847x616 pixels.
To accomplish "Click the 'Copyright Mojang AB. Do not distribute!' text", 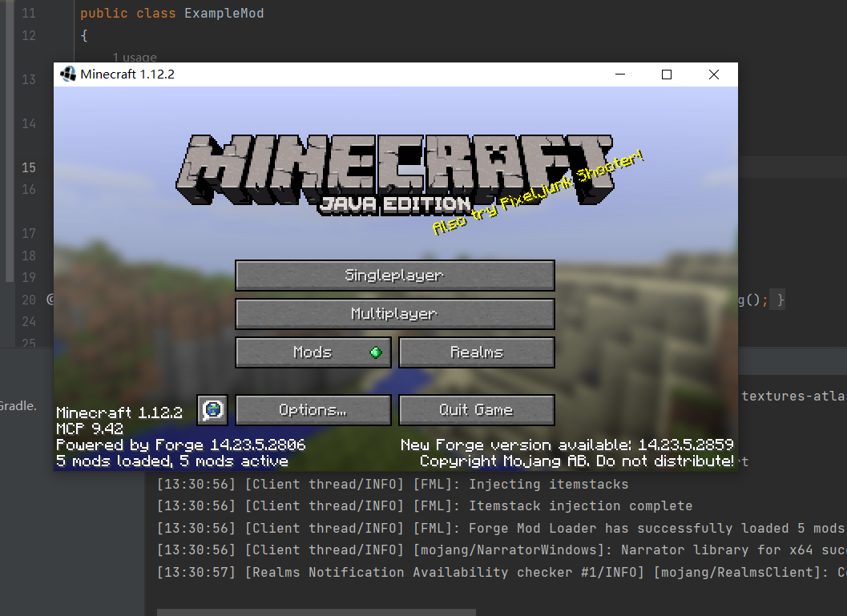I will point(577,461).
